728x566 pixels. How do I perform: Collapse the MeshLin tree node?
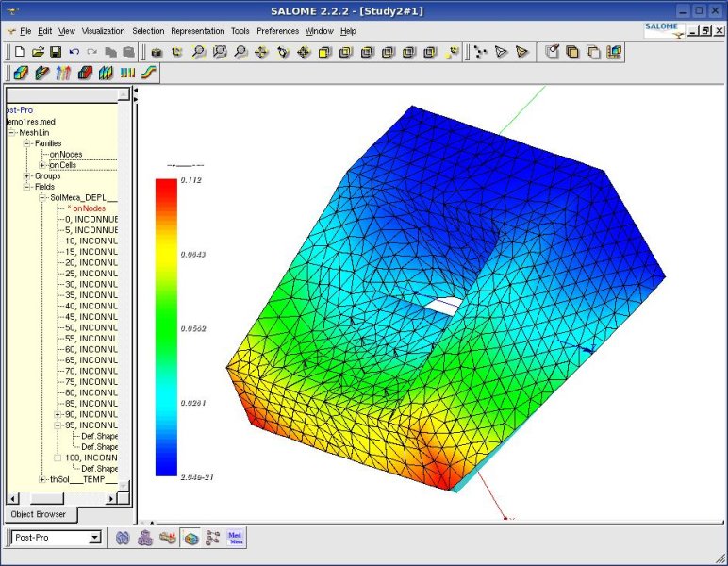[11, 133]
